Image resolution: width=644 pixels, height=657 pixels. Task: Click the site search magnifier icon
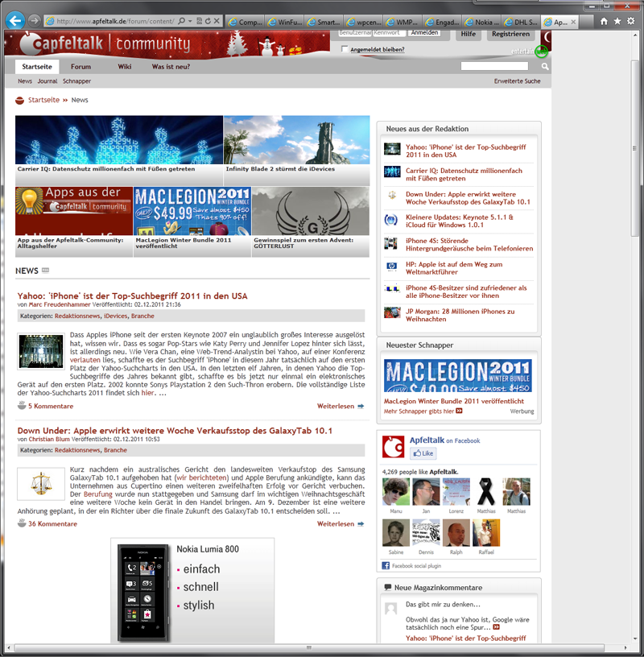coord(545,66)
